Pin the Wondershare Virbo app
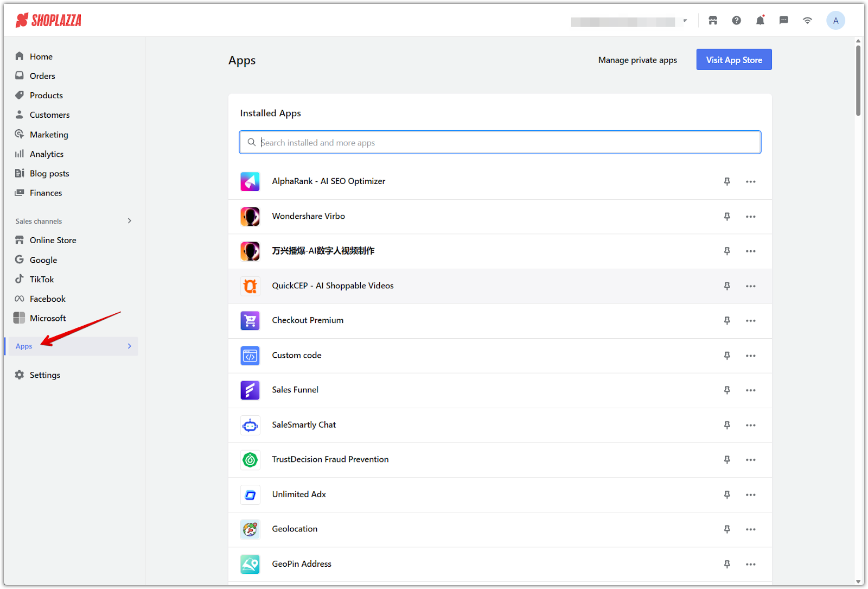Viewport: 868px width, 589px height. 727,217
